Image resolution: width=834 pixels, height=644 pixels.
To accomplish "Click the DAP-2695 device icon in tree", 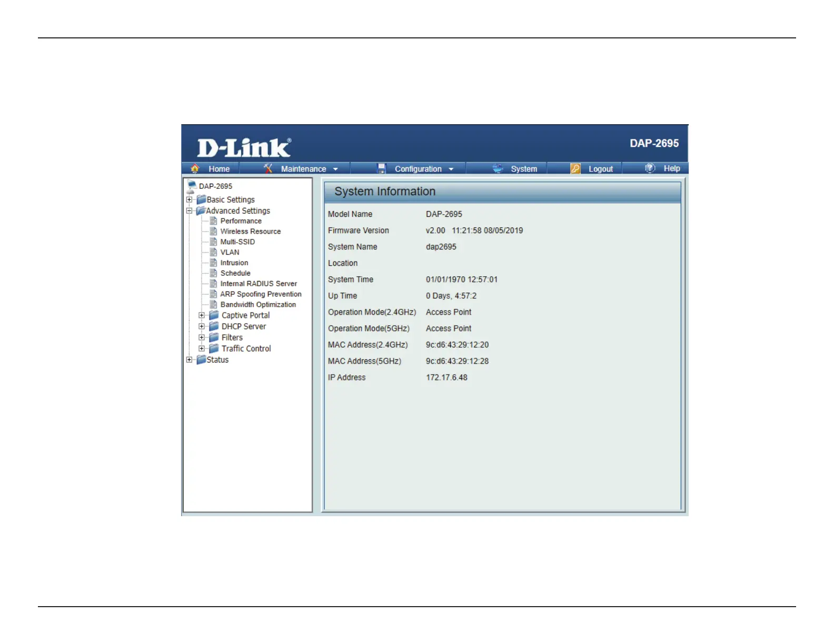I will [191, 186].
